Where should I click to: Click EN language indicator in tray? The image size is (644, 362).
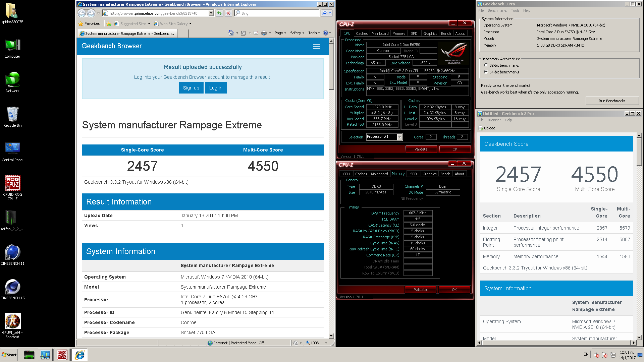586,354
